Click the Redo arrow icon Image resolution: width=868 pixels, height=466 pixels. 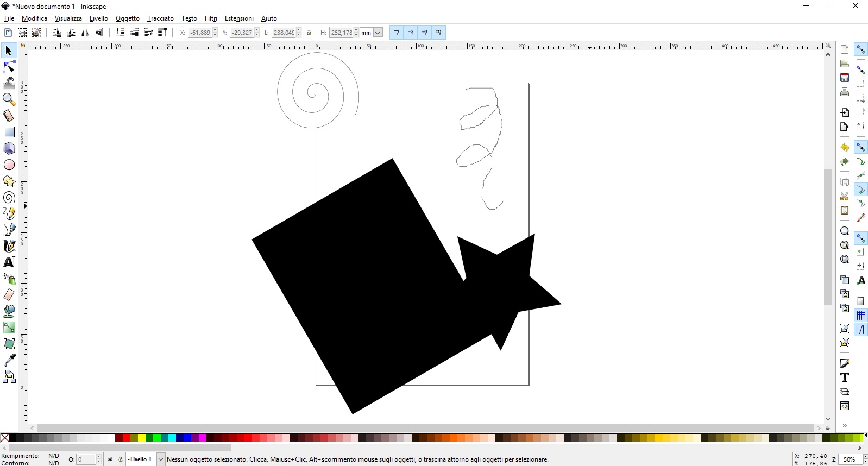(x=845, y=161)
